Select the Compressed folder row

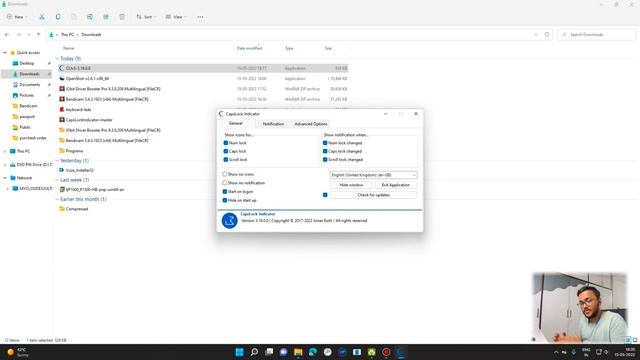pyautogui.click(x=203, y=209)
